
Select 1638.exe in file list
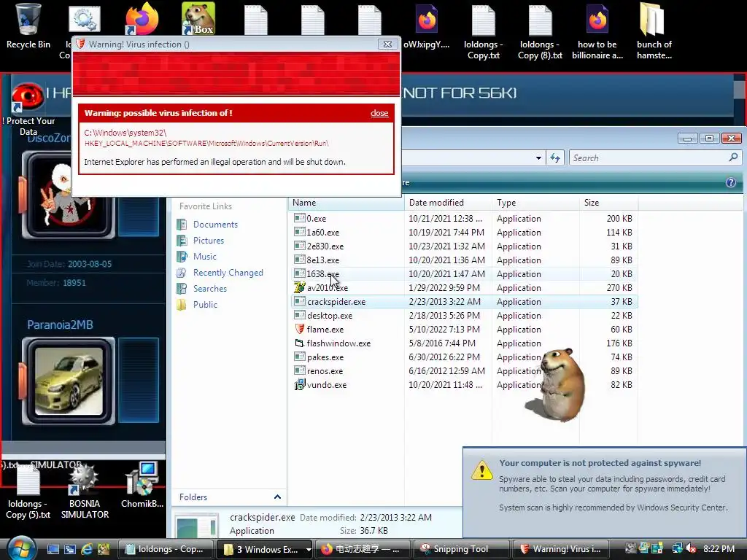tap(463, 274)
